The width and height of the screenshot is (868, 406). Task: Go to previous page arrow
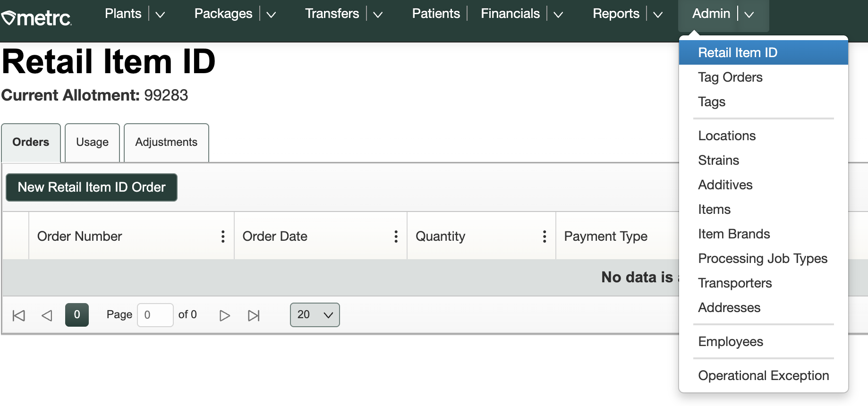(x=47, y=315)
